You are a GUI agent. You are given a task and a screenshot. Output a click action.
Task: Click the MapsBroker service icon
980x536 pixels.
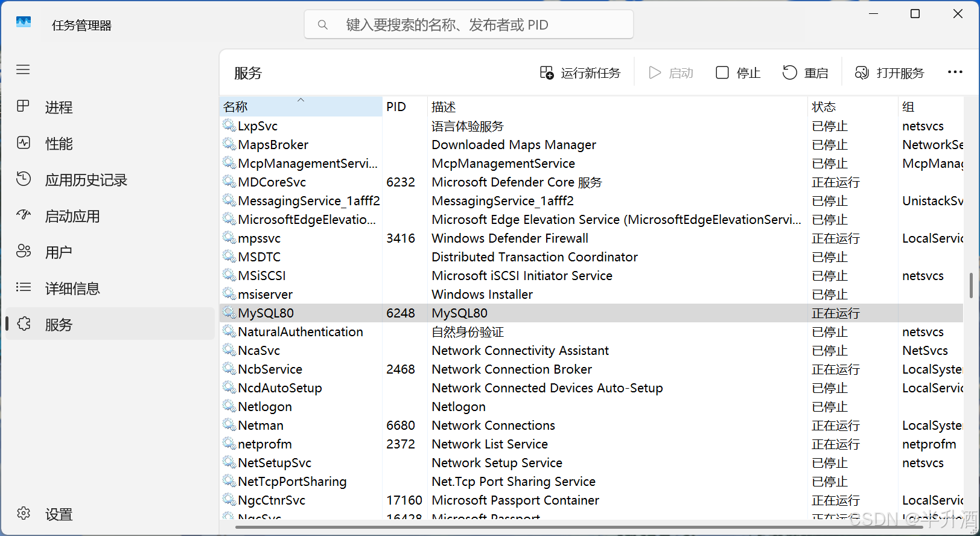[229, 144]
